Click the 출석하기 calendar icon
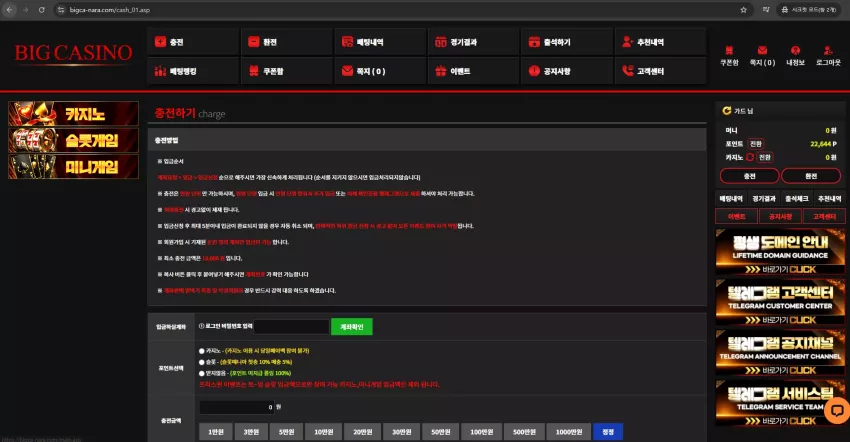The height and width of the screenshot is (442, 850). 534,42
